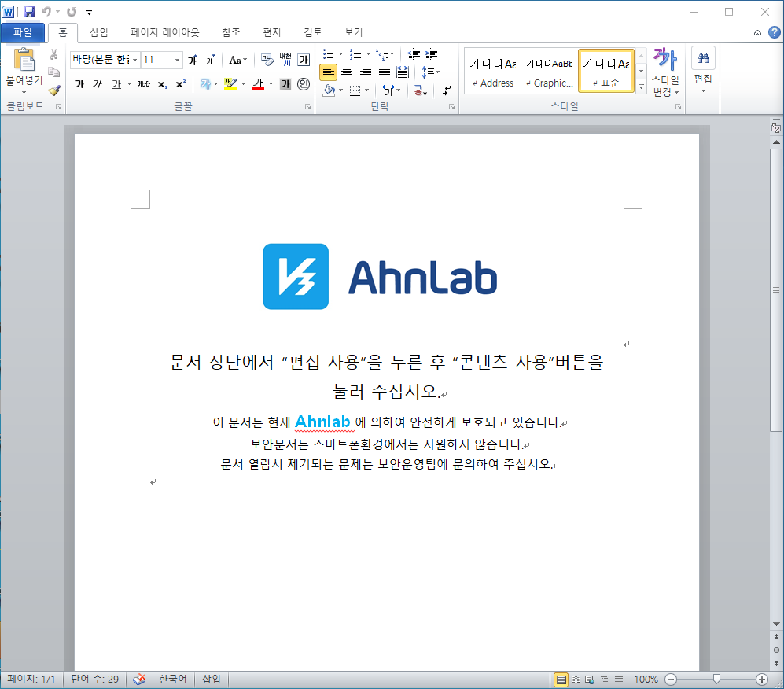Open the font name dropdown
784x689 pixels.
pyautogui.click(x=134, y=60)
